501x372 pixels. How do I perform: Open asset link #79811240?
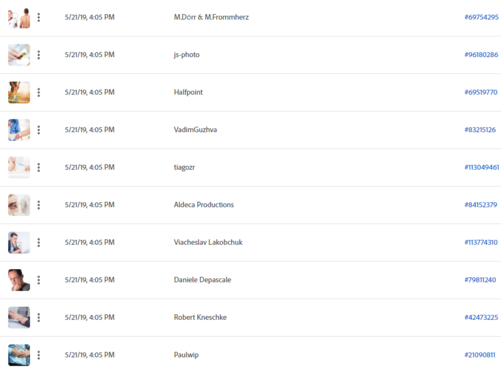[x=480, y=280]
